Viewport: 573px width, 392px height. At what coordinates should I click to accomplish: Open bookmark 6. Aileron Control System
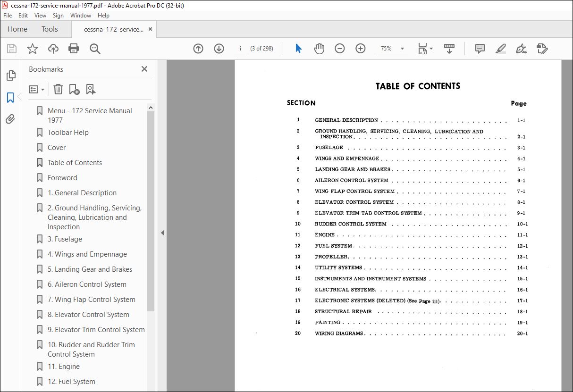[x=87, y=284]
